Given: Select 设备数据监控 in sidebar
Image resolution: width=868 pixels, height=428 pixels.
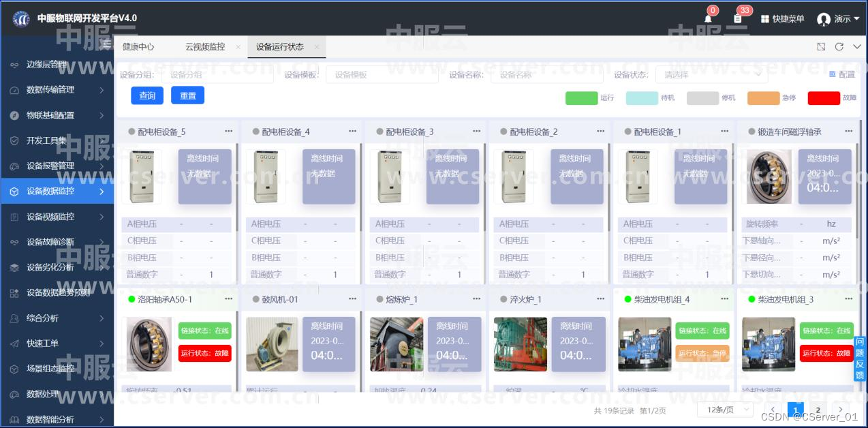Looking at the screenshot, I should (57, 192).
